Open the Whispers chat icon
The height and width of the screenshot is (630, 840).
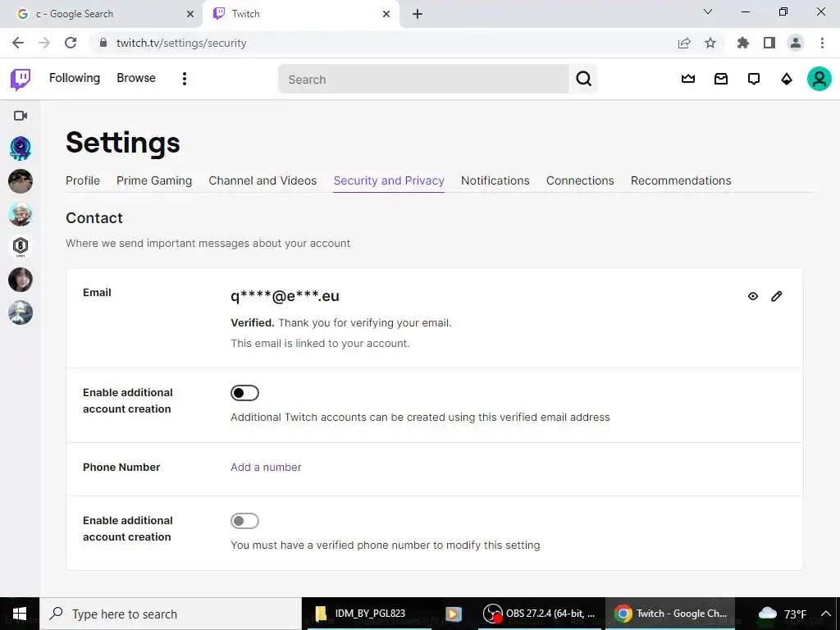[753, 80]
